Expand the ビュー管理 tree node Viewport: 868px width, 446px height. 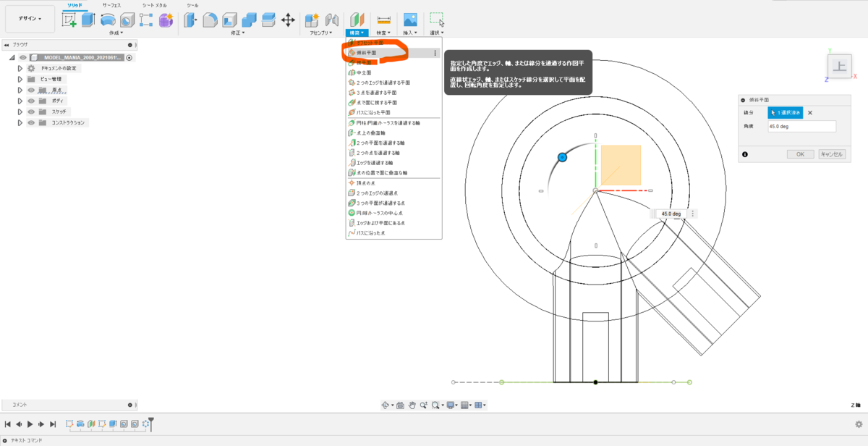[x=20, y=79]
